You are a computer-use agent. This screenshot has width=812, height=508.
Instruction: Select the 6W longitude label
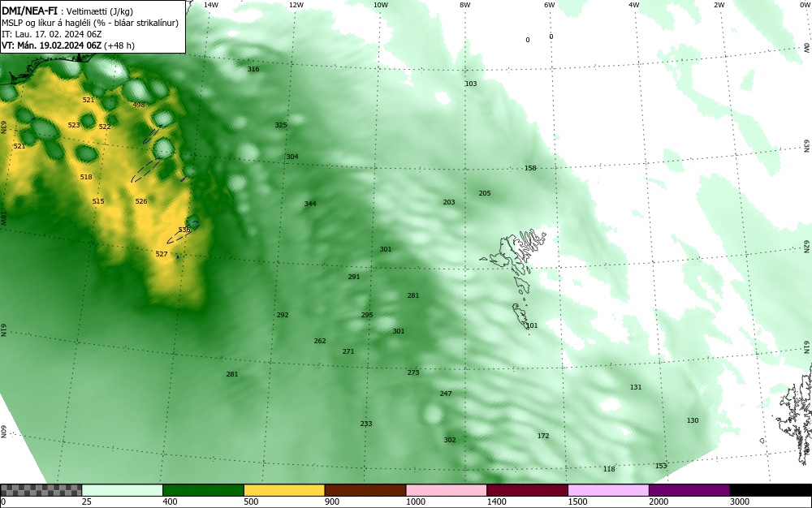pyautogui.click(x=550, y=5)
